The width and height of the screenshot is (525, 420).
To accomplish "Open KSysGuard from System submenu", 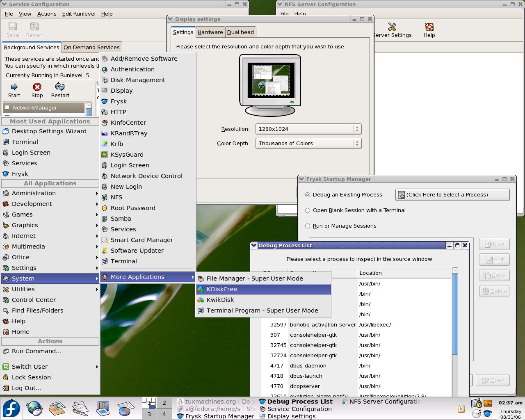I will [x=148, y=155].
